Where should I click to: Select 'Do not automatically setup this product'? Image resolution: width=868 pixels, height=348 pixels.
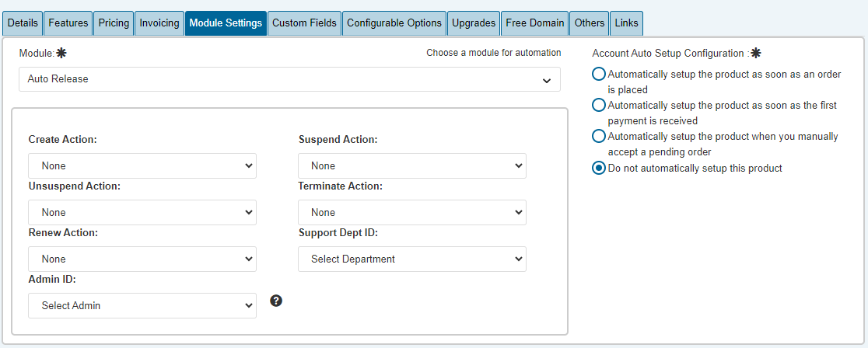point(598,169)
